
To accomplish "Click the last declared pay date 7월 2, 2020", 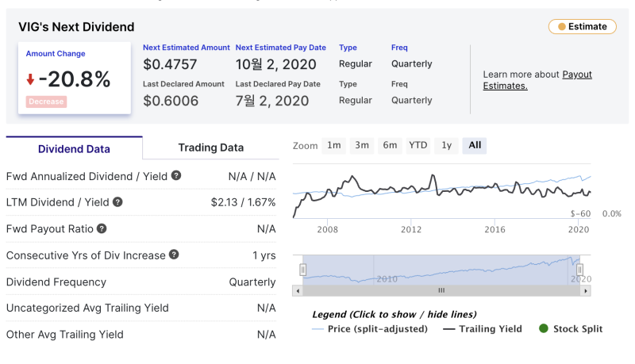I will coord(272,101).
